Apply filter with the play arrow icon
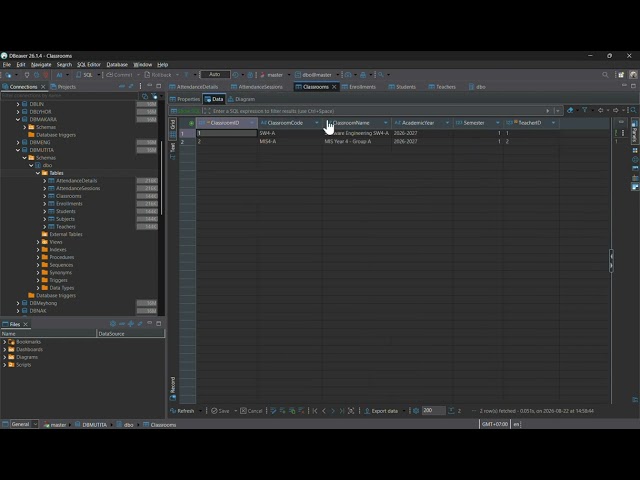Viewport: 640px width, 480px height. [548, 111]
